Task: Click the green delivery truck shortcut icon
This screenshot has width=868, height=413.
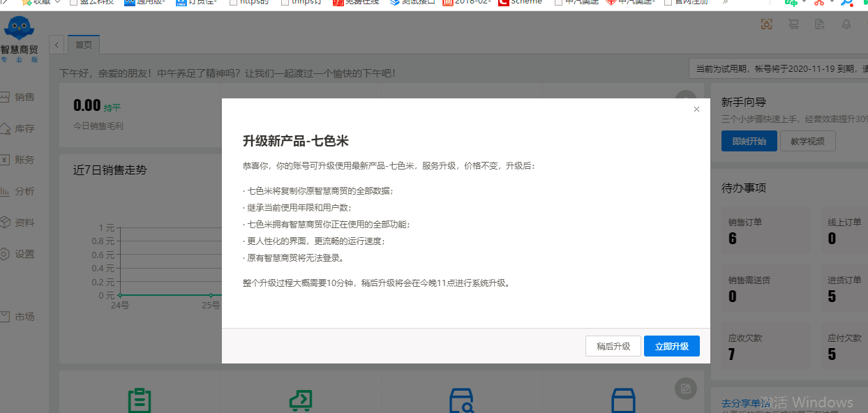Action: click(301, 401)
